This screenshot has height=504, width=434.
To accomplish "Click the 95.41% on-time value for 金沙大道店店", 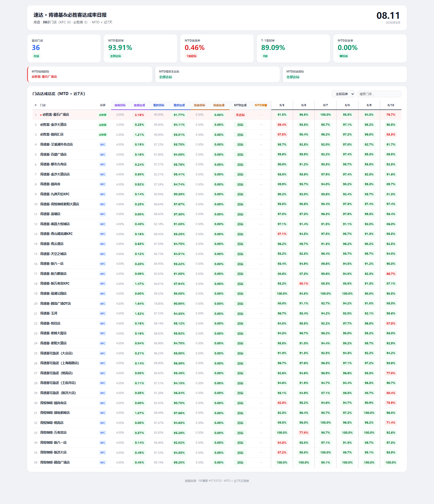I will click(x=179, y=175).
